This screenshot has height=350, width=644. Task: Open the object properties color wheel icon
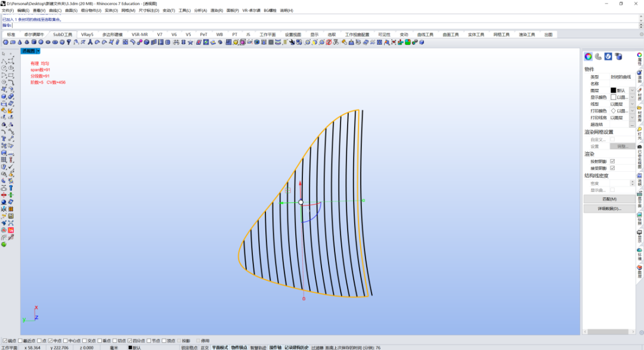[588, 57]
